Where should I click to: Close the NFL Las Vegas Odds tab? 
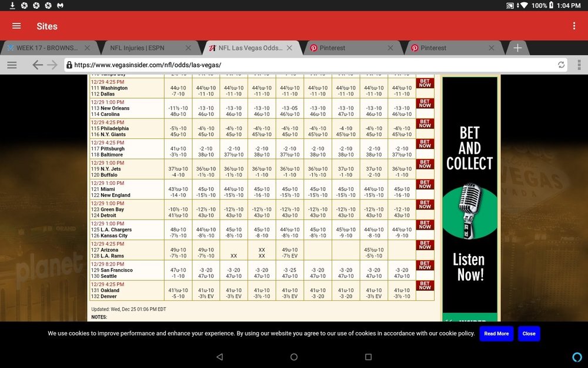click(x=289, y=48)
